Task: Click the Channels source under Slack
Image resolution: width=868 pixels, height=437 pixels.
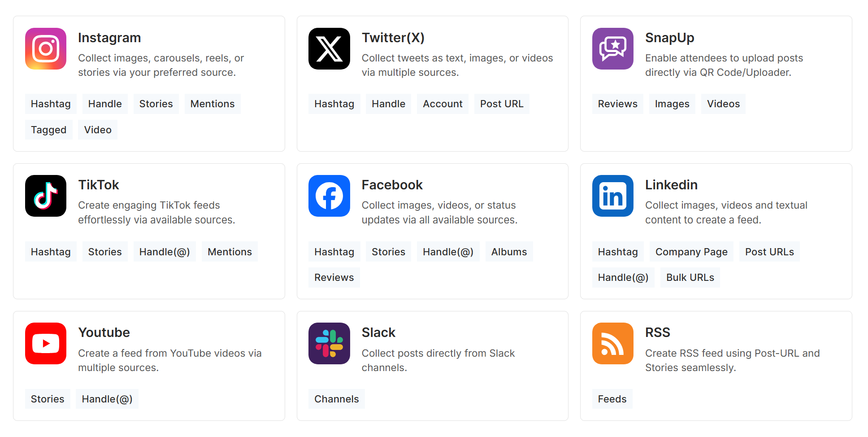Action: click(x=337, y=399)
